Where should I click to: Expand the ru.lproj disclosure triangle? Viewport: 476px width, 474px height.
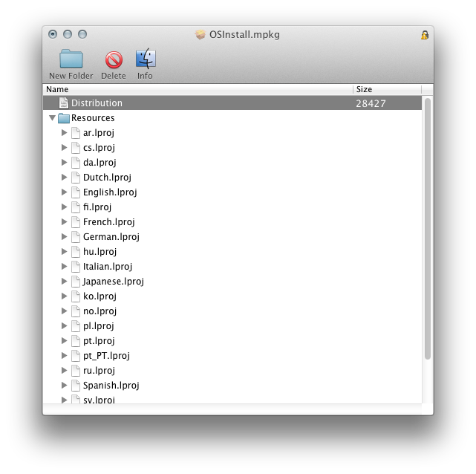[x=64, y=370]
